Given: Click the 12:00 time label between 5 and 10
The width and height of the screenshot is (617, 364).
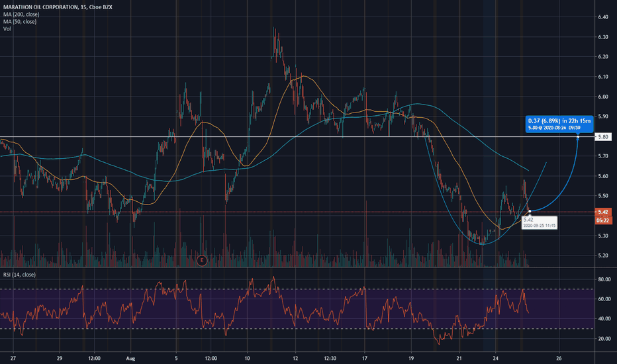Looking at the screenshot, I should [x=211, y=359].
